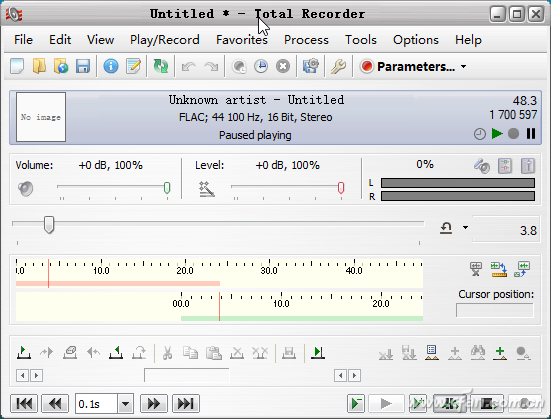Open the 0.1s step size dropdown
The image size is (551, 419).
click(x=125, y=404)
